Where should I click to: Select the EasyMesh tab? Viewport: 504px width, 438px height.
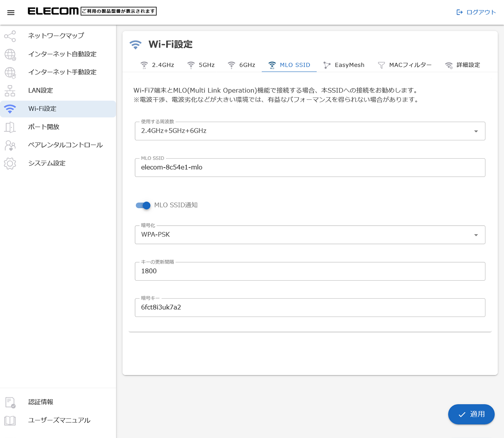pos(344,65)
